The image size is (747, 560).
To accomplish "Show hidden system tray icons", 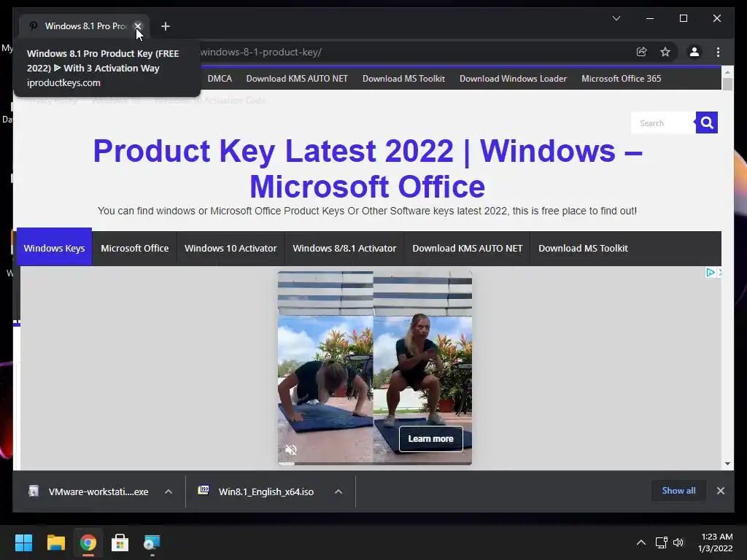I will pyautogui.click(x=641, y=542).
